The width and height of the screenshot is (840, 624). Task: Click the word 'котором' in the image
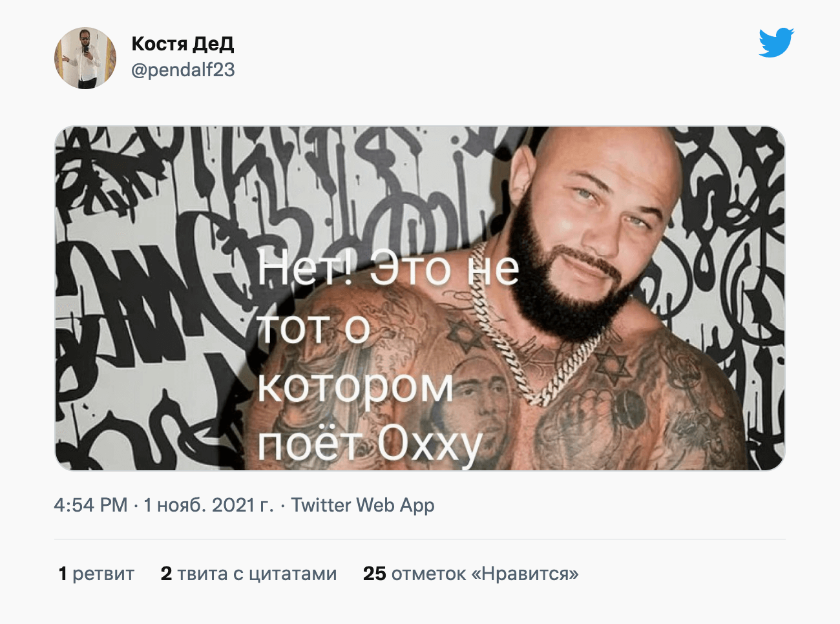[355, 386]
